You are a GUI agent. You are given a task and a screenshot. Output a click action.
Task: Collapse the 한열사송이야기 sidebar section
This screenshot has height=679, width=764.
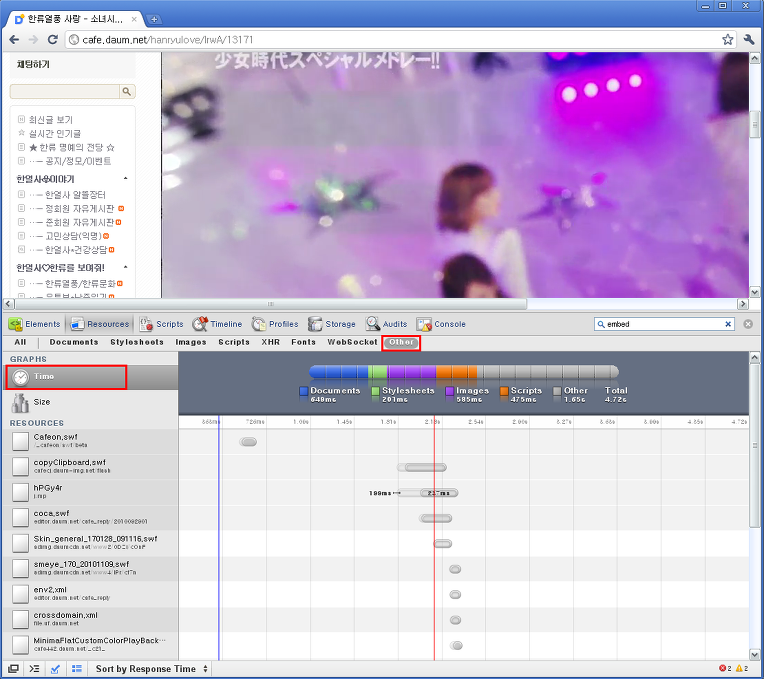click(126, 178)
